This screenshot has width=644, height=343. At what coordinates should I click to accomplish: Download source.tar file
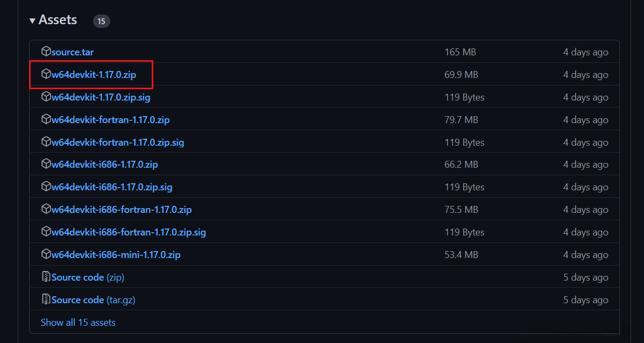73,52
